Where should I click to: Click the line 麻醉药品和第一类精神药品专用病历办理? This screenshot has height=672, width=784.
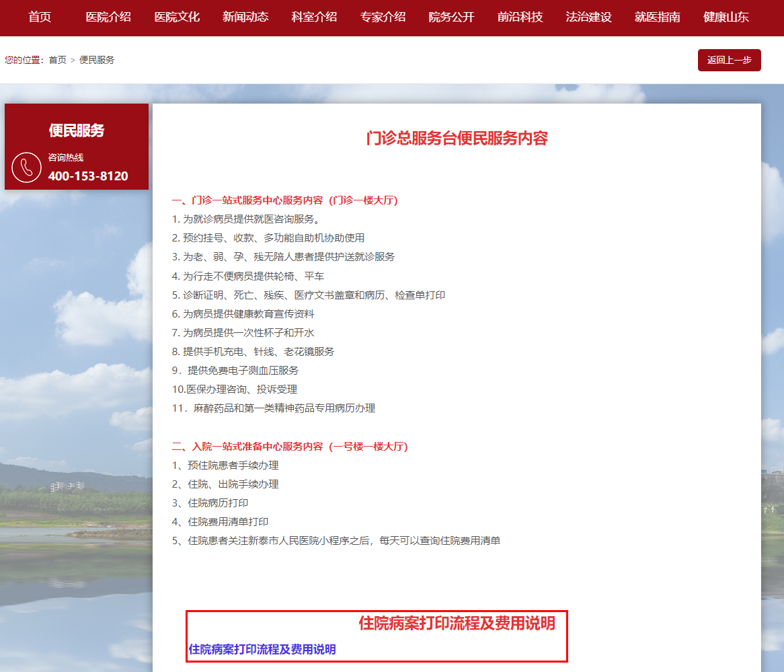tap(274, 408)
